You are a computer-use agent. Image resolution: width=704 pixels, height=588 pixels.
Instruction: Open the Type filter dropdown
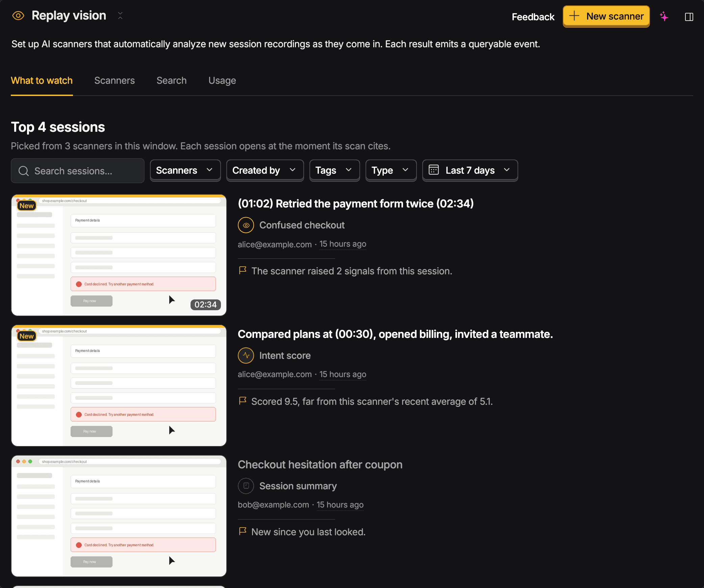click(x=391, y=170)
